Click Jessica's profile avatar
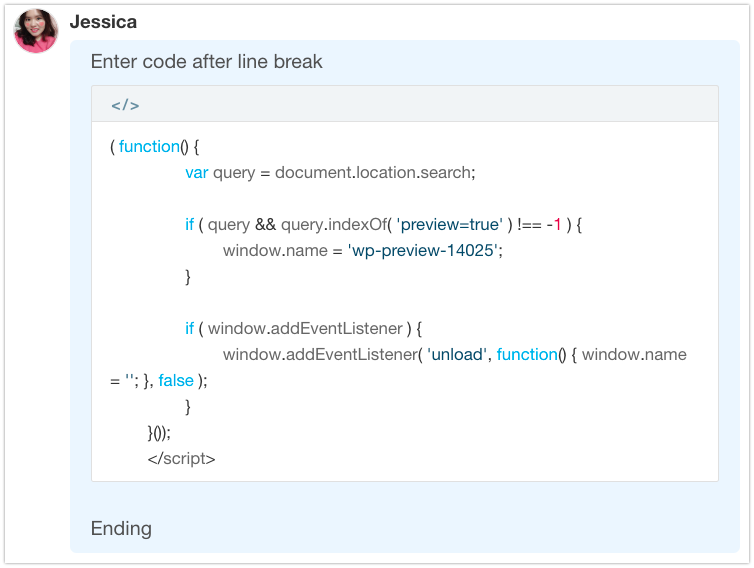 [36, 31]
